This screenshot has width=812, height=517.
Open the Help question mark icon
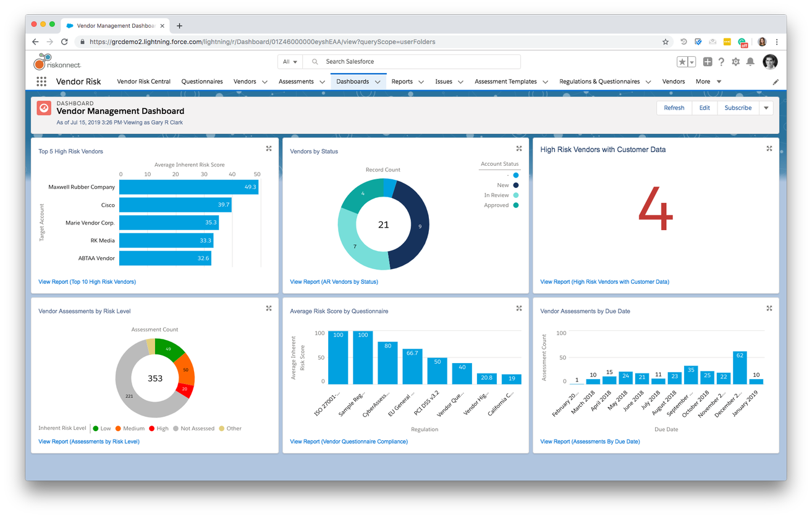point(721,62)
